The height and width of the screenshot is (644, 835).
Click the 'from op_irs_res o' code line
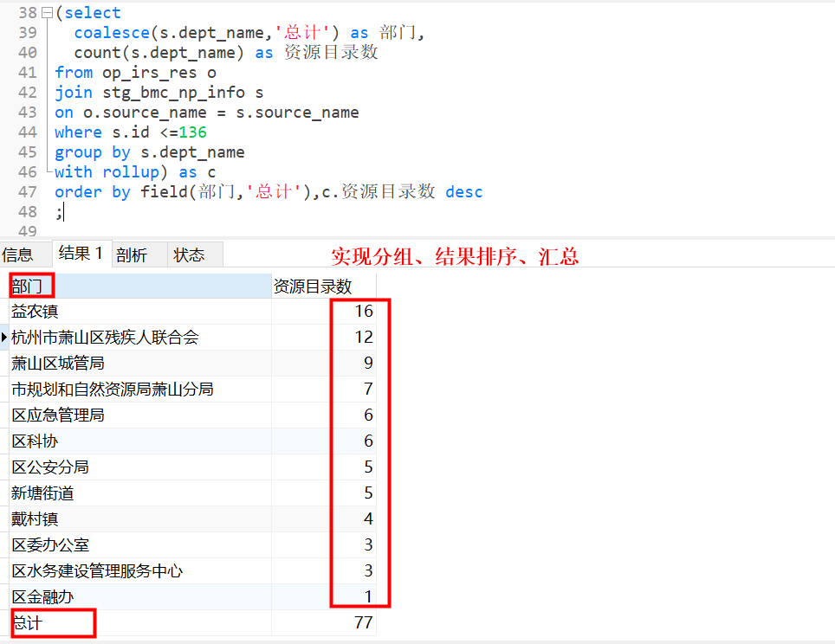(x=135, y=73)
